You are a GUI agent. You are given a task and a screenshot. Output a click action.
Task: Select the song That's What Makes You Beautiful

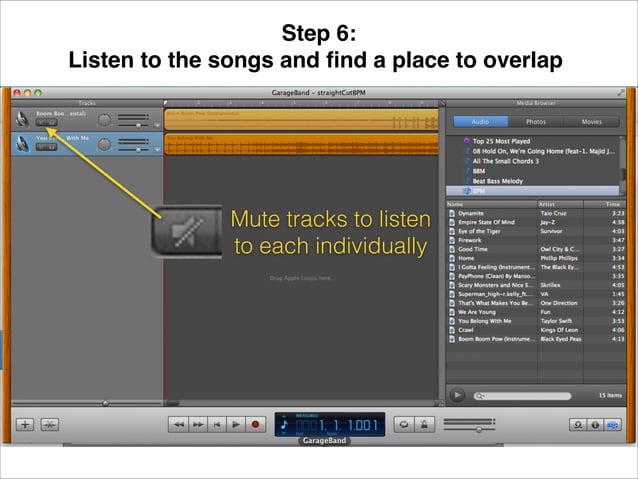(x=535, y=303)
